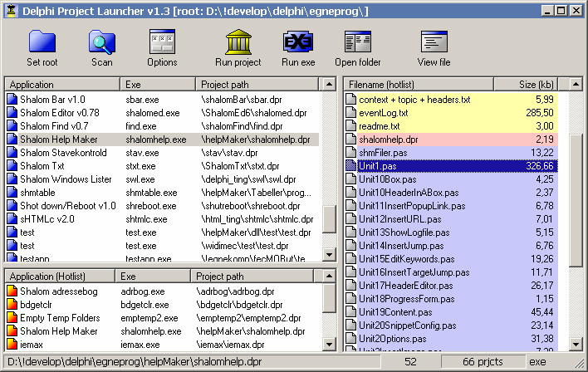Screen dimensions: 588x372
Task: Click the app icon in the title bar
Action: pos(12,11)
